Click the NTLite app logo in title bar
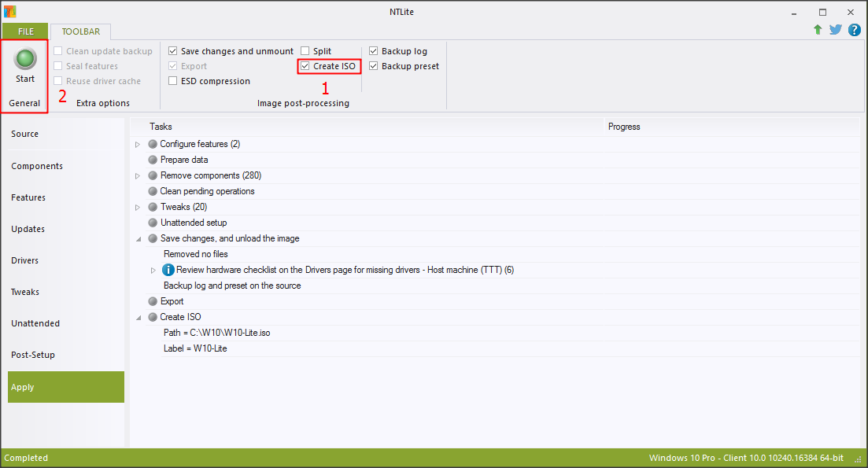This screenshot has height=468, width=868. [10, 12]
